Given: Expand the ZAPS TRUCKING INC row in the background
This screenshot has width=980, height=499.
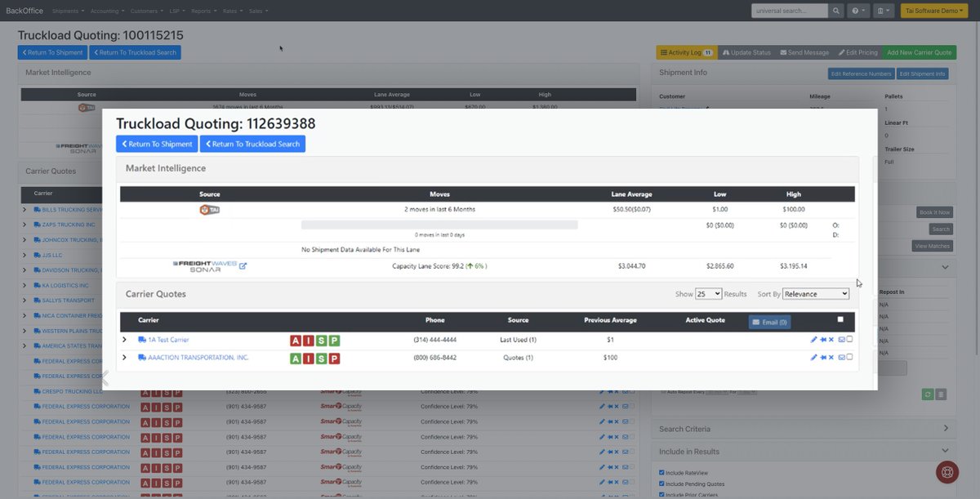Looking at the screenshot, I should pyautogui.click(x=24, y=225).
